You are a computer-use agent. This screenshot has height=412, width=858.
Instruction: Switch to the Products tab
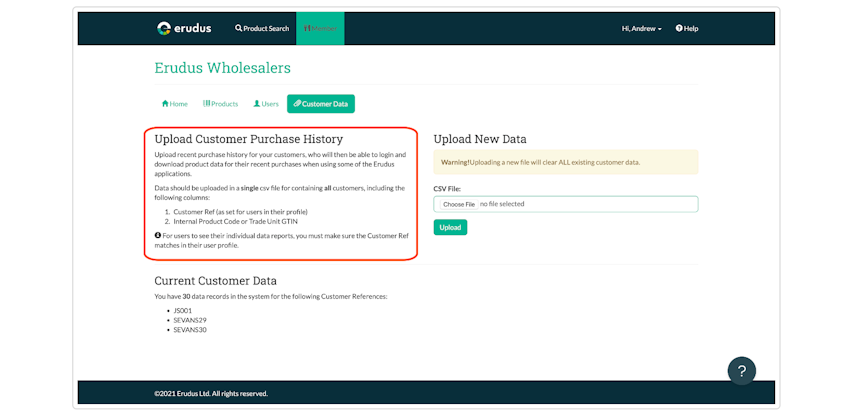[221, 104]
